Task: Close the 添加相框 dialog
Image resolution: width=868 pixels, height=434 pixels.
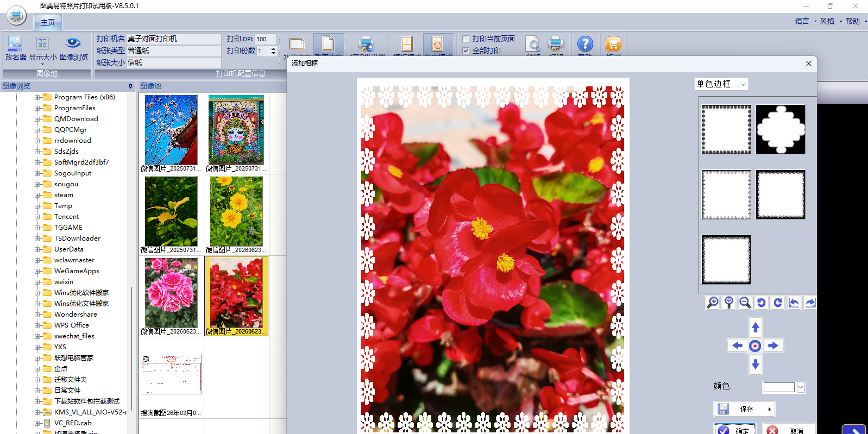Action: pos(809,64)
